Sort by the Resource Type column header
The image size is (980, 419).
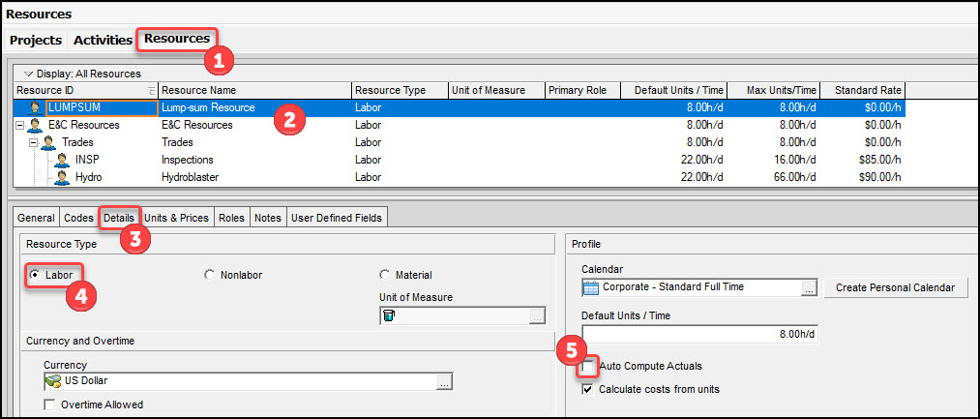(400, 91)
